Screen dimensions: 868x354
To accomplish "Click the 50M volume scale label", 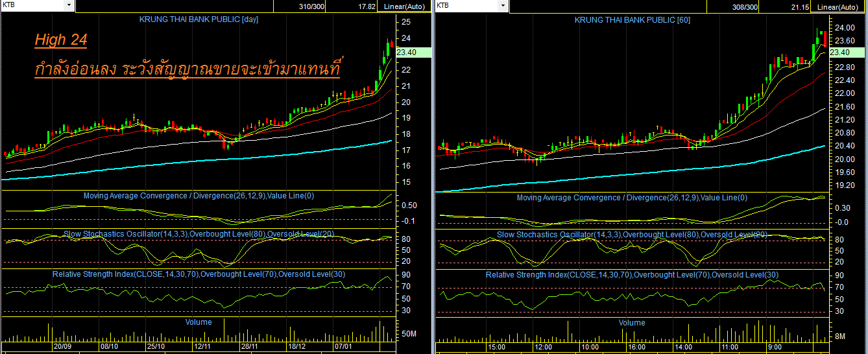I will 409,334.
